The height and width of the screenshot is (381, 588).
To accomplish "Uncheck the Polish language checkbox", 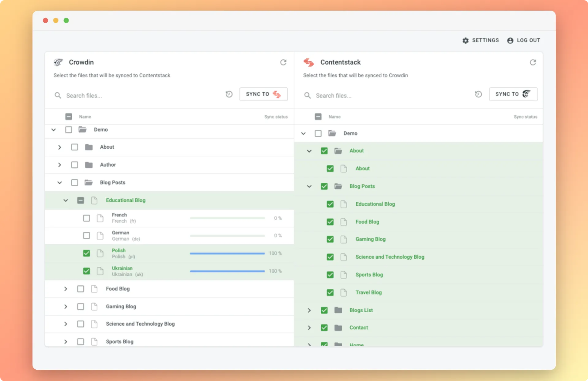I will (x=87, y=253).
